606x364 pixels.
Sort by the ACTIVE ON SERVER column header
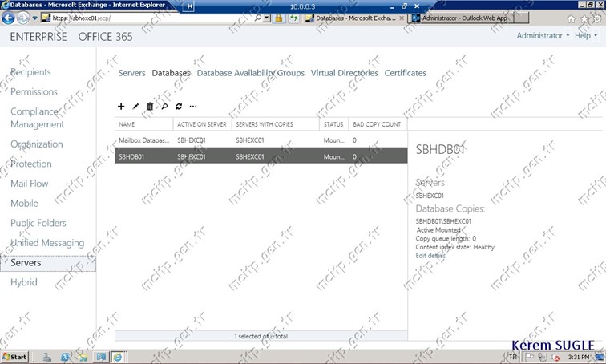tap(202, 124)
